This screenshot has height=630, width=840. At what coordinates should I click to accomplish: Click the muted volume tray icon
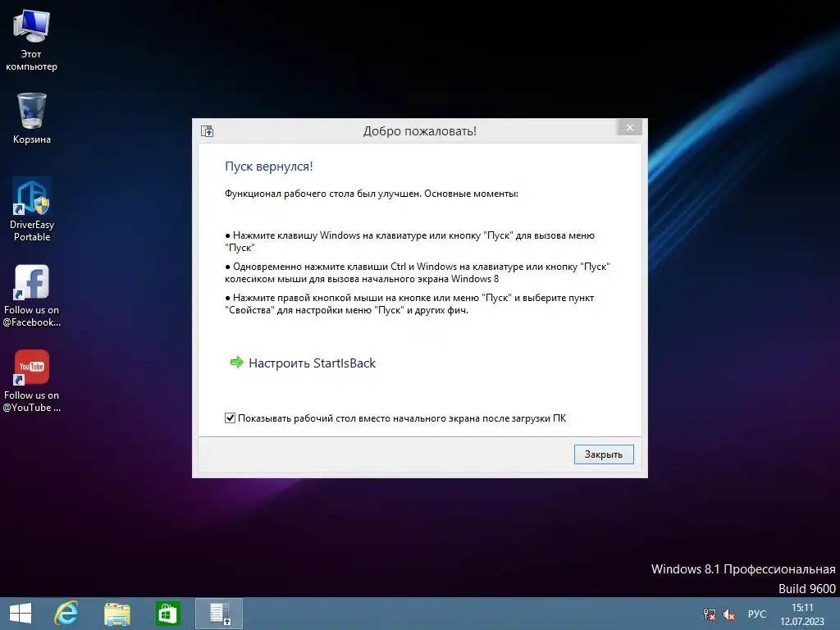click(x=728, y=614)
